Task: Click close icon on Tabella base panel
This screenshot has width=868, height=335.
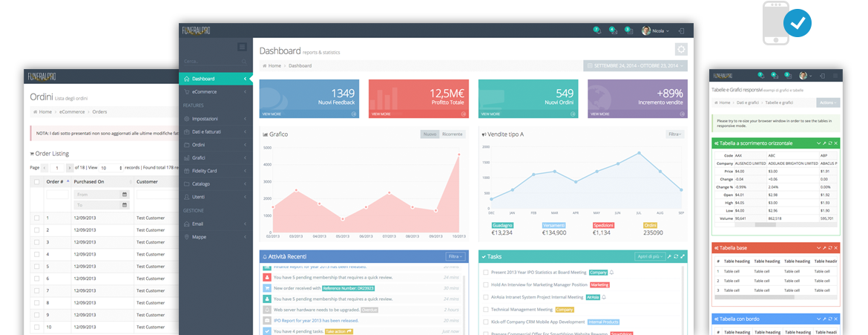Action: [x=836, y=248]
